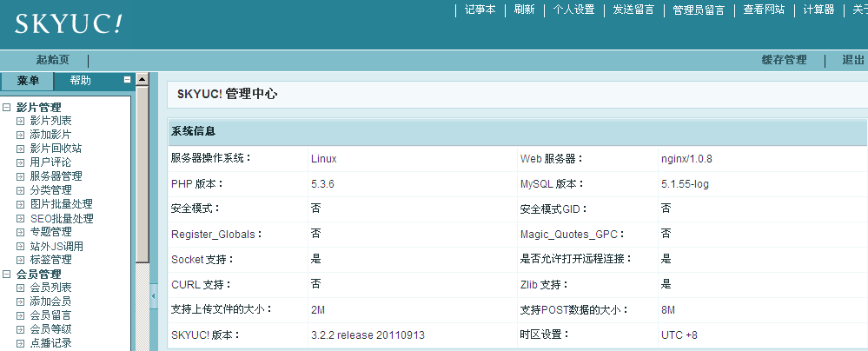Viewport: 868px width, 351px height.
Task: Open 添加影片 menu item
Action: [50, 135]
